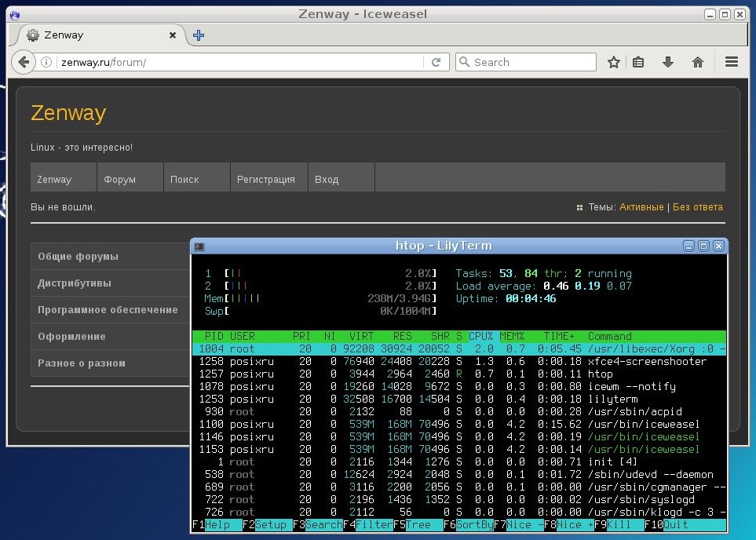Close the Zenway tab

click(x=173, y=35)
